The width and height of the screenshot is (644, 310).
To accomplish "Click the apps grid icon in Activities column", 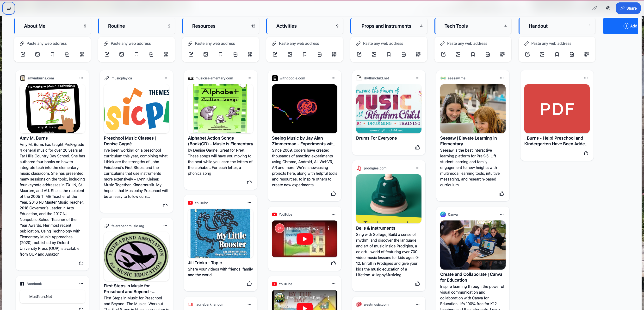I will 334,54.
